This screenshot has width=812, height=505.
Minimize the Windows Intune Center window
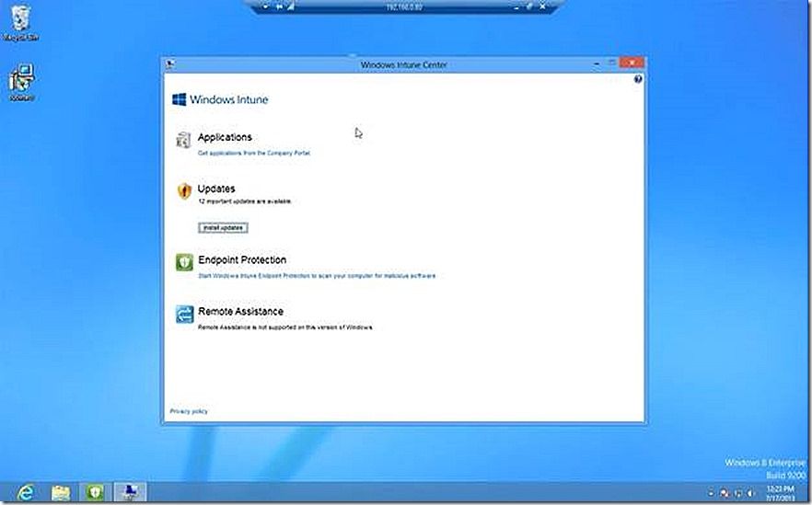point(597,63)
